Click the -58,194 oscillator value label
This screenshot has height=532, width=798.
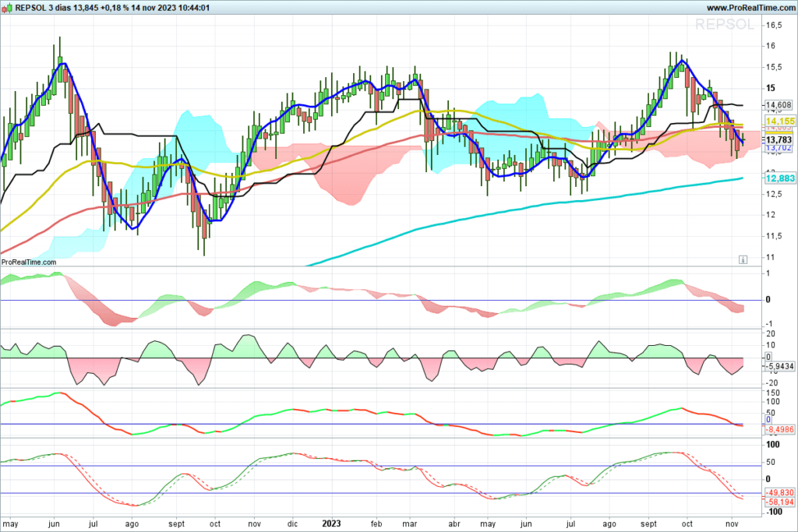click(x=779, y=502)
